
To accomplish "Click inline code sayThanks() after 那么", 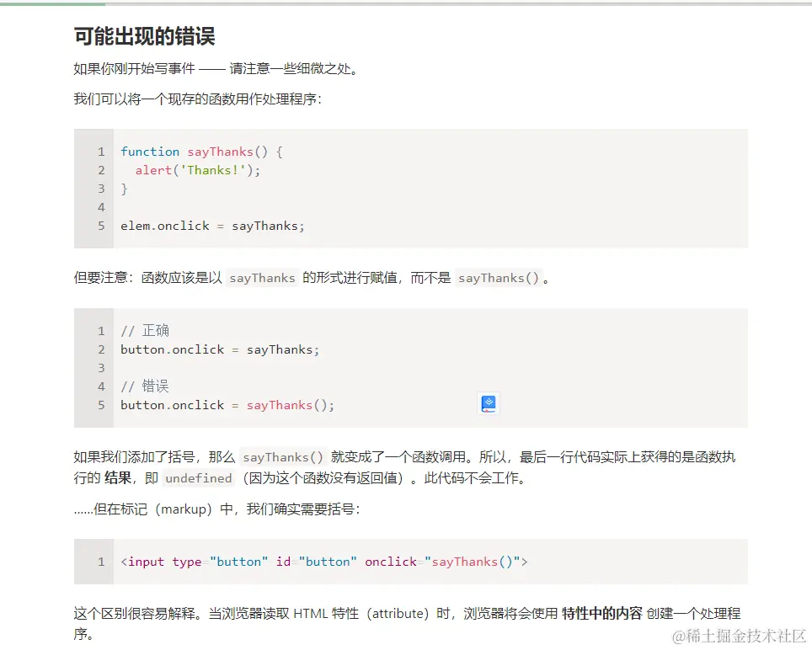I will [283, 457].
